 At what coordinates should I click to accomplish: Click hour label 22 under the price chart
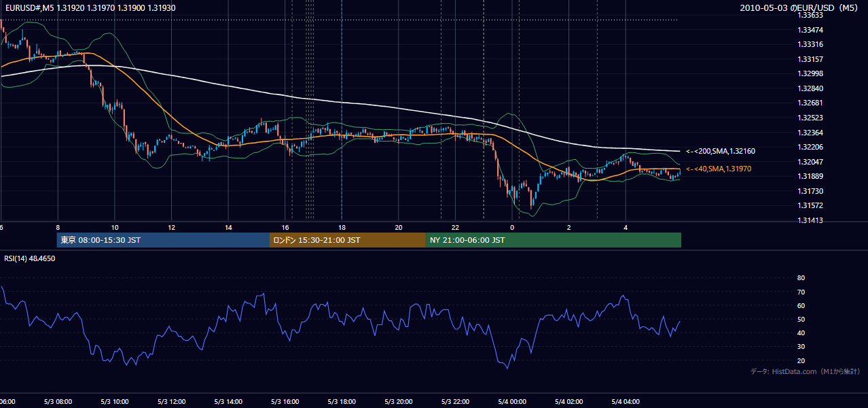pyautogui.click(x=455, y=227)
